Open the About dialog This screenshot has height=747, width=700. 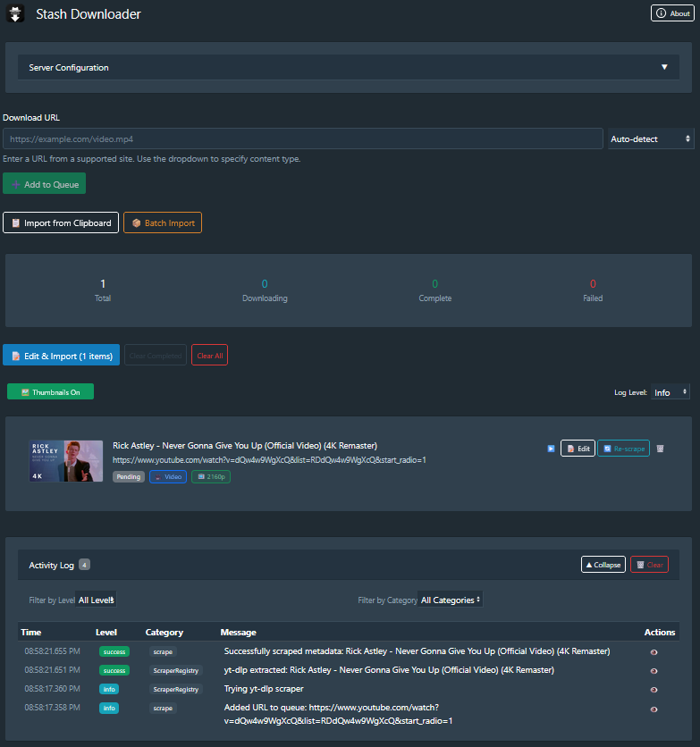tap(671, 13)
